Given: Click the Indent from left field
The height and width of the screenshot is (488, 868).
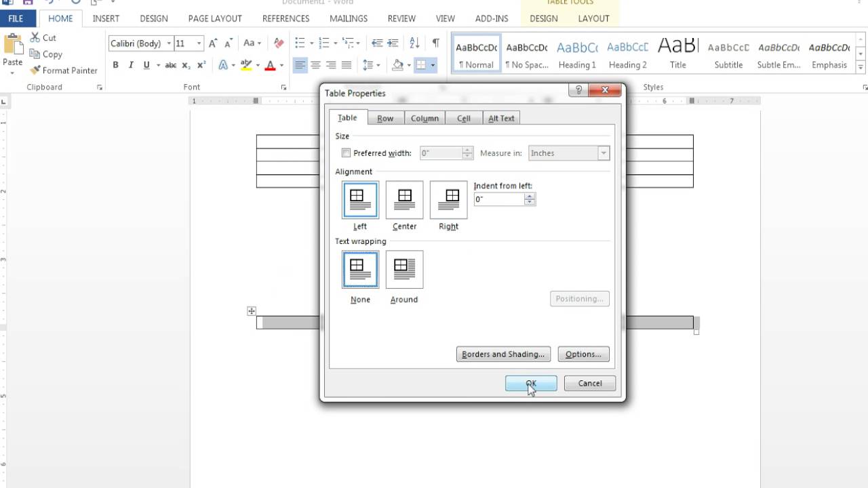Looking at the screenshot, I should coord(499,199).
